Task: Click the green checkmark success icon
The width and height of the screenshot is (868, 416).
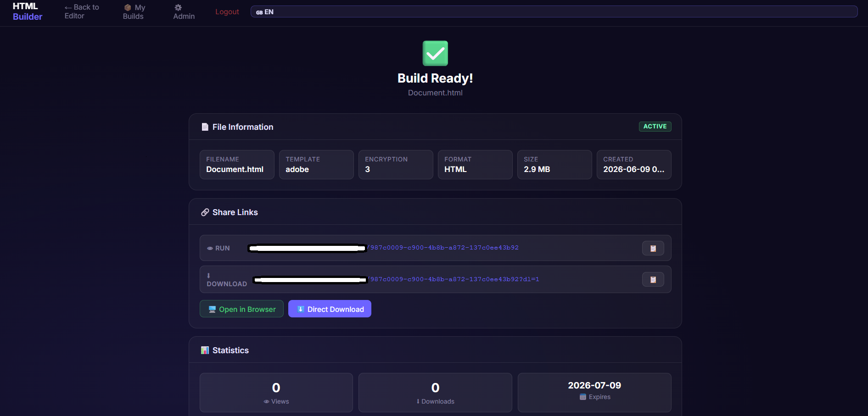Action: tap(435, 53)
